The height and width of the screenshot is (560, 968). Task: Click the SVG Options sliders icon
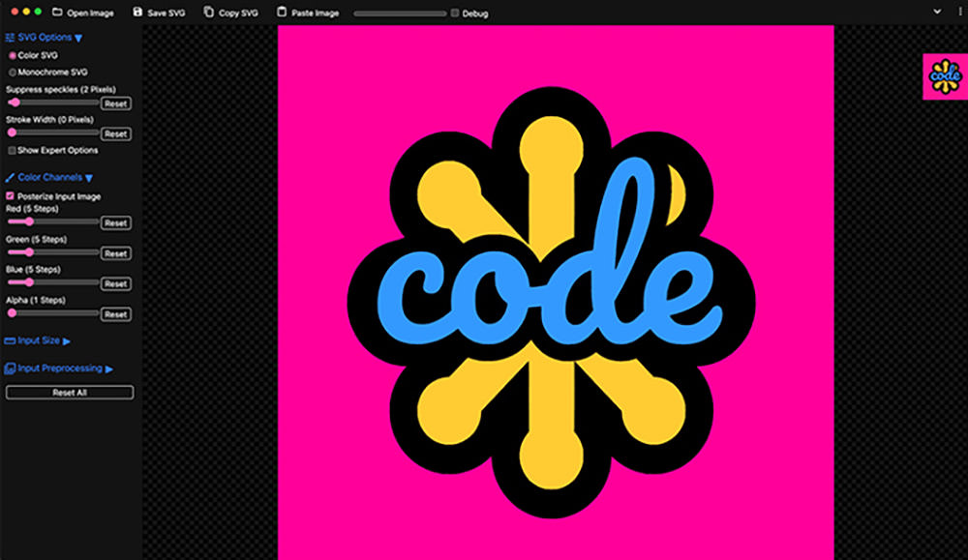click(x=10, y=38)
